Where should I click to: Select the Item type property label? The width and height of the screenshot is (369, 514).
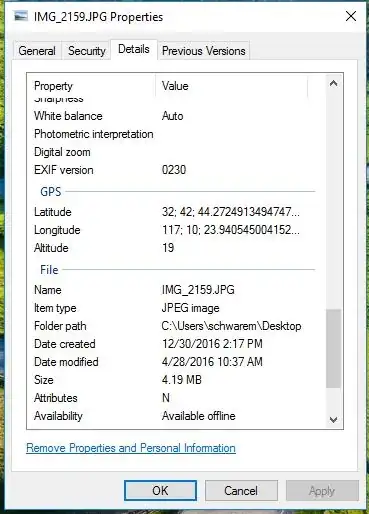tap(55, 308)
